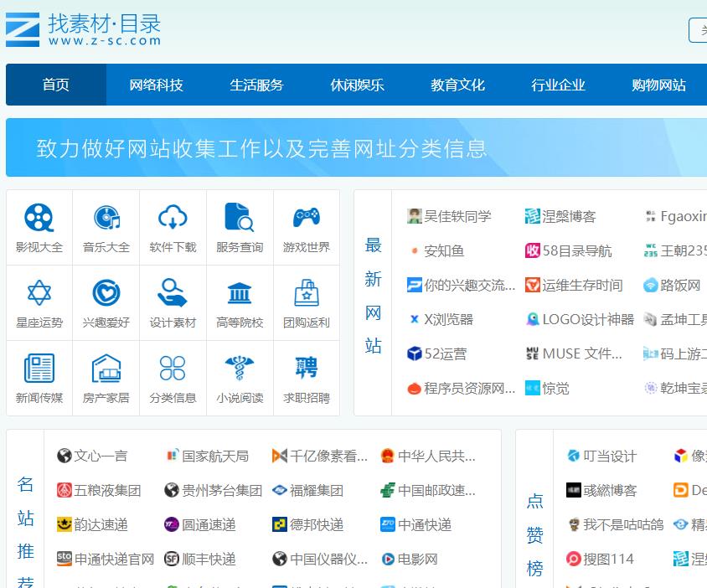Open the 你的兴趣交流... link
The image size is (707, 588).
coord(469,286)
